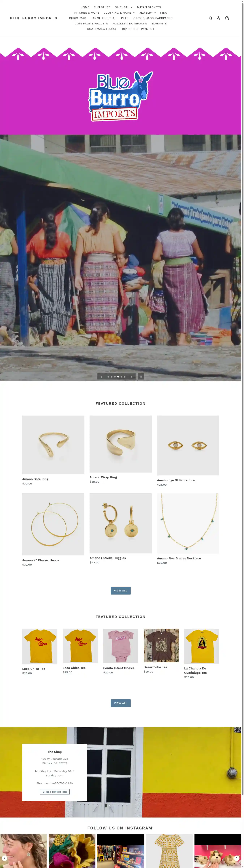The height and width of the screenshot is (868, 244).
Task: Pause the hero slideshow
Action: pyautogui.click(x=141, y=376)
